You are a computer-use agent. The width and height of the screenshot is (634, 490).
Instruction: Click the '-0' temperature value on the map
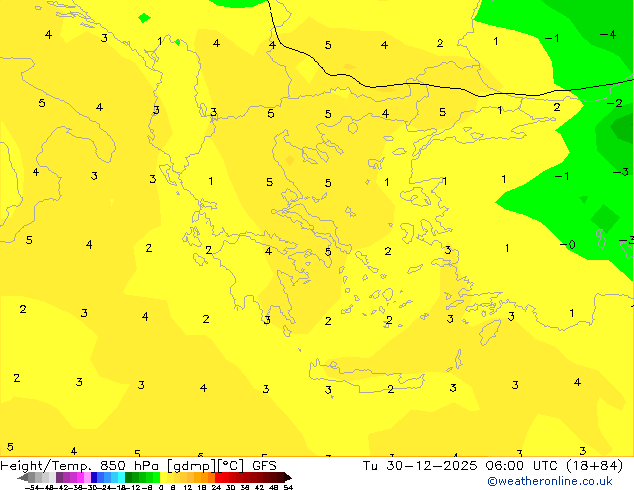click(567, 245)
